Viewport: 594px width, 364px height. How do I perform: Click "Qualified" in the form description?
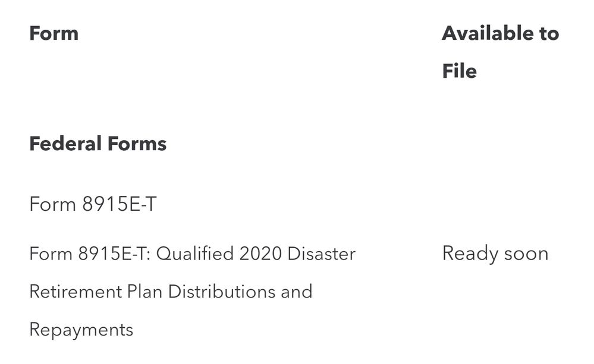pos(194,254)
